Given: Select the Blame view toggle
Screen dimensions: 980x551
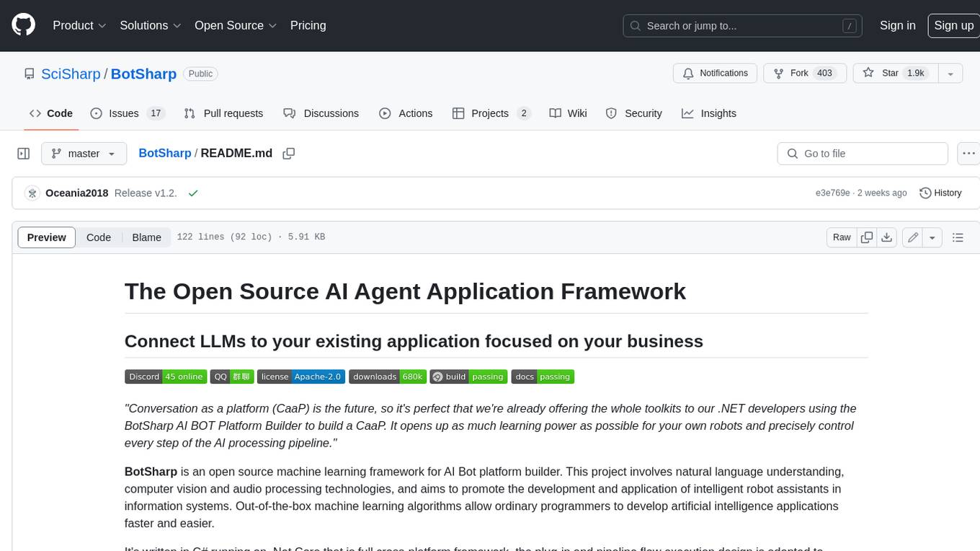Looking at the screenshot, I should pyautogui.click(x=146, y=237).
